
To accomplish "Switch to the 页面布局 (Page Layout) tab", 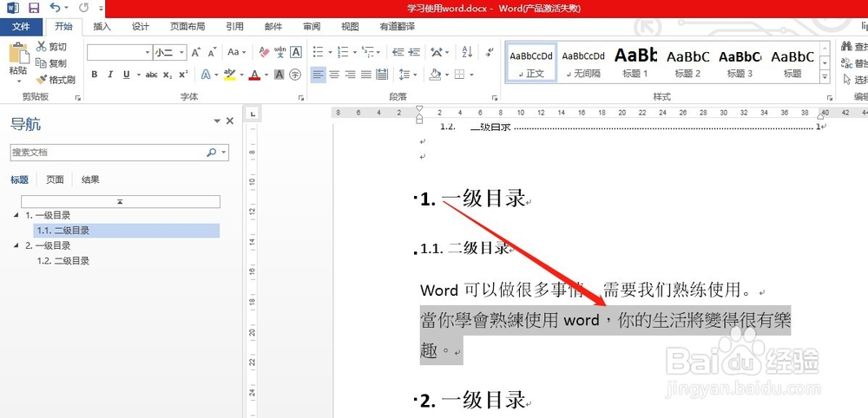I will point(187,27).
